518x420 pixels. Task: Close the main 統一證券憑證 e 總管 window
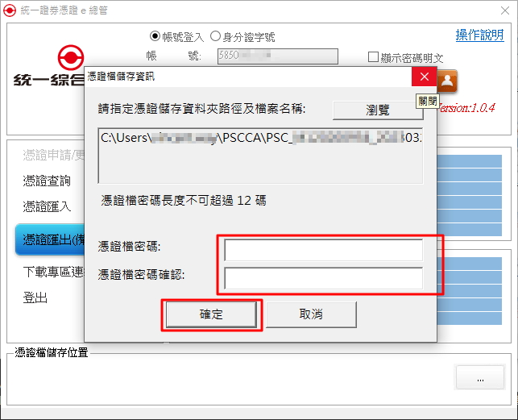pyautogui.click(x=505, y=10)
